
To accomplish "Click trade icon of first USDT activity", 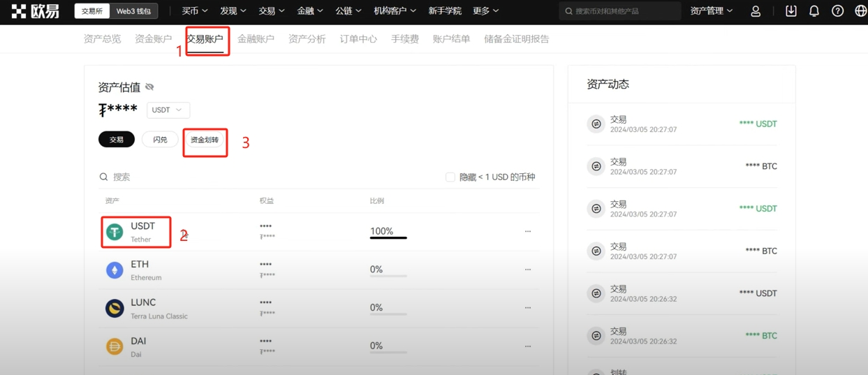I will [x=596, y=124].
